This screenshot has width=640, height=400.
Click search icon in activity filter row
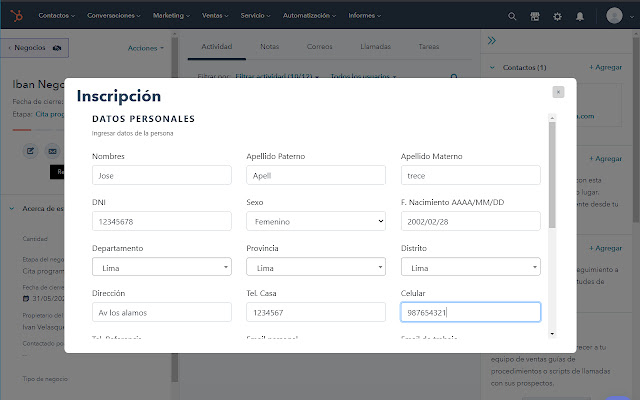[454, 76]
